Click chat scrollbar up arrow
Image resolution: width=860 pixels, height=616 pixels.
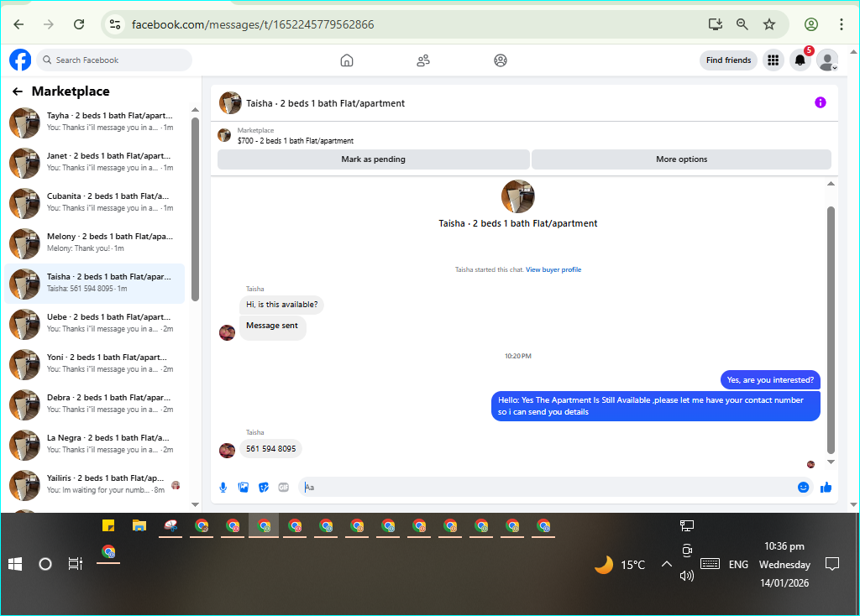(x=831, y=184)
